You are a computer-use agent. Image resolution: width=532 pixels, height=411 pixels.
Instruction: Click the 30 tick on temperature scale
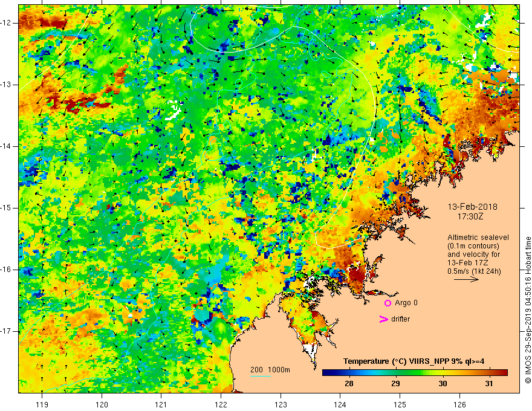pyautogui.click(x=443, y=384)
